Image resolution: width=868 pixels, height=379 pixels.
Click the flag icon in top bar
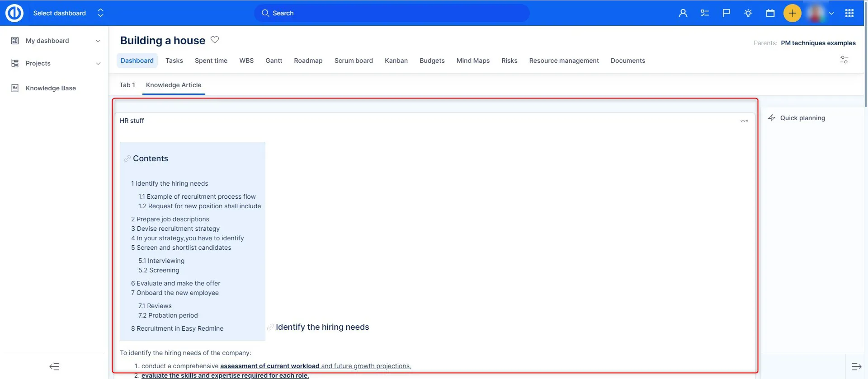(726, 13)
